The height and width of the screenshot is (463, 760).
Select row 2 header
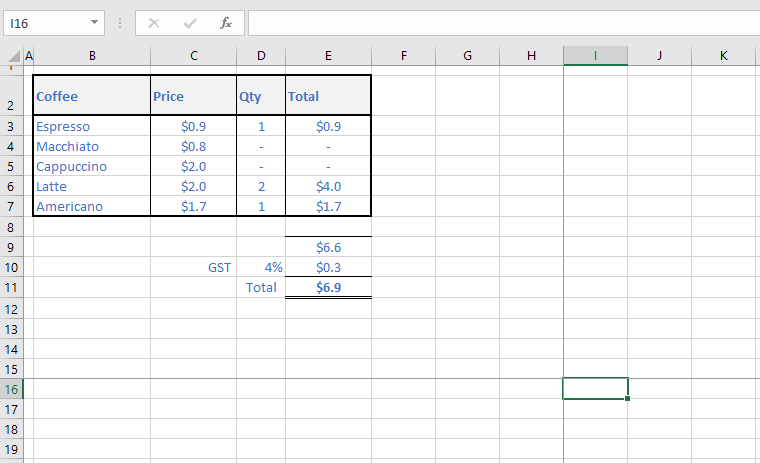11,95
